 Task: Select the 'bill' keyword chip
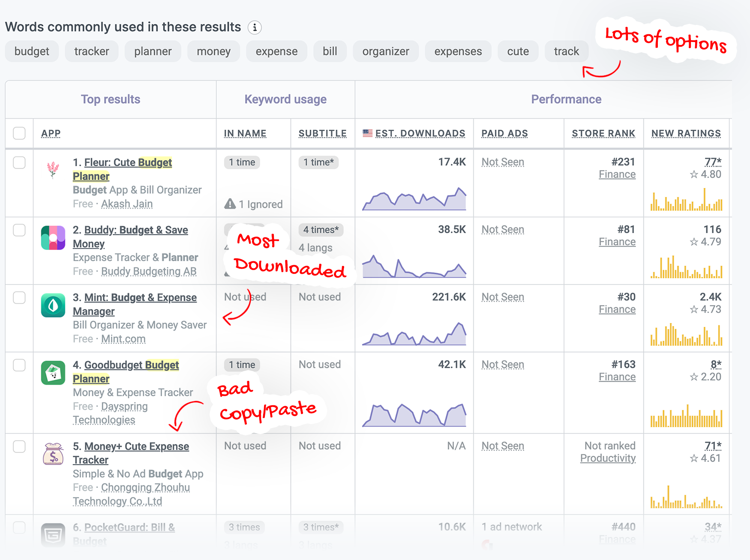pos(330,51)
